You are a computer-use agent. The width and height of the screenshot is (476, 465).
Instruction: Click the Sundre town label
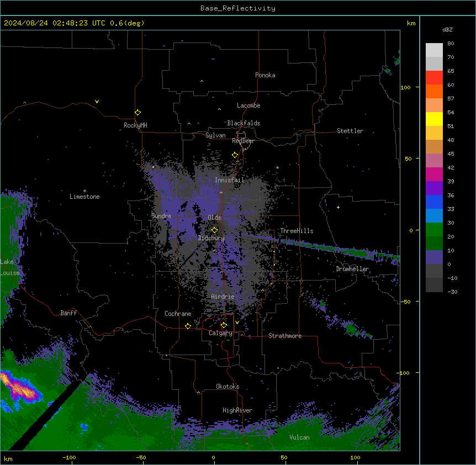[161, 216]
